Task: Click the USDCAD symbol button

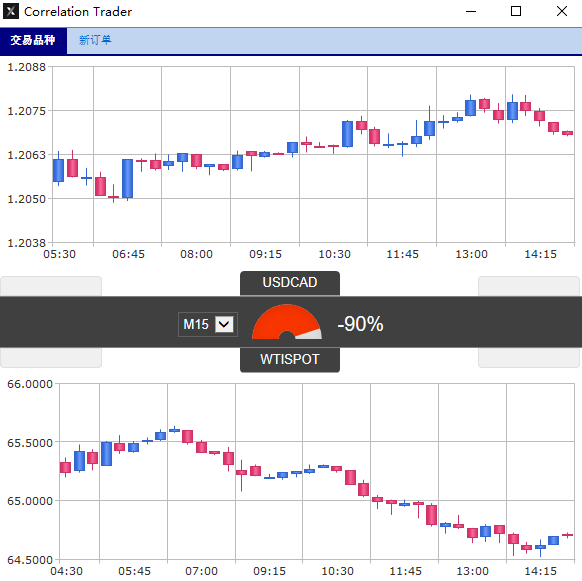Action: pyautogui.click(x=290, y=283)
